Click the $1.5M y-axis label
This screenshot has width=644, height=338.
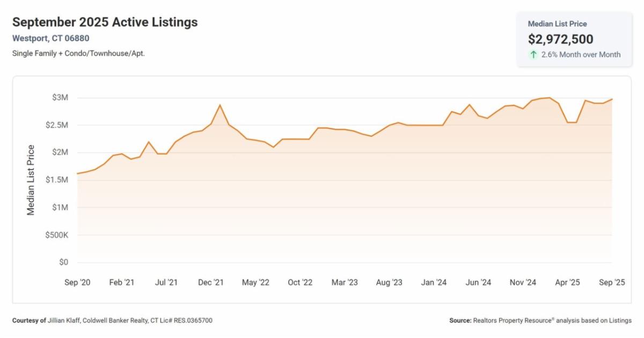(57, 180)
